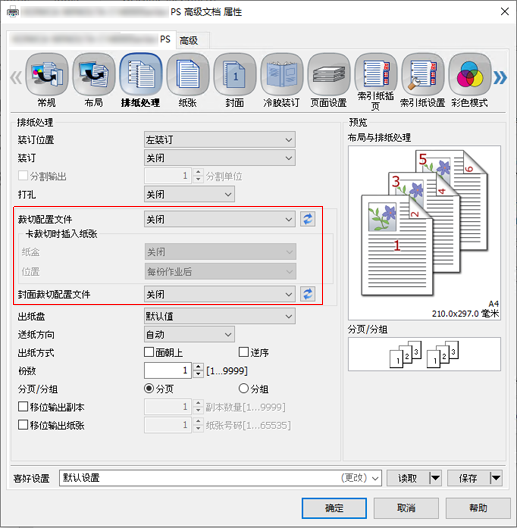Enable the 移位输出纸张 checkbox

pyautogui.click(x=23, y=425)
